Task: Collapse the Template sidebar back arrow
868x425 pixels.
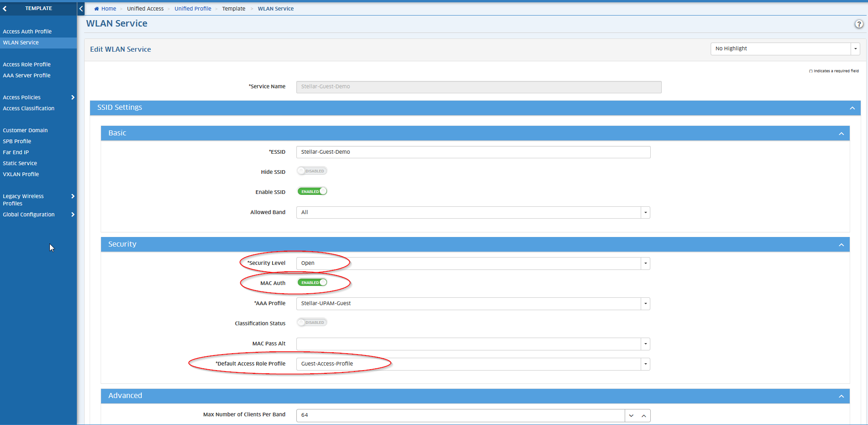Action: point(5,8)
